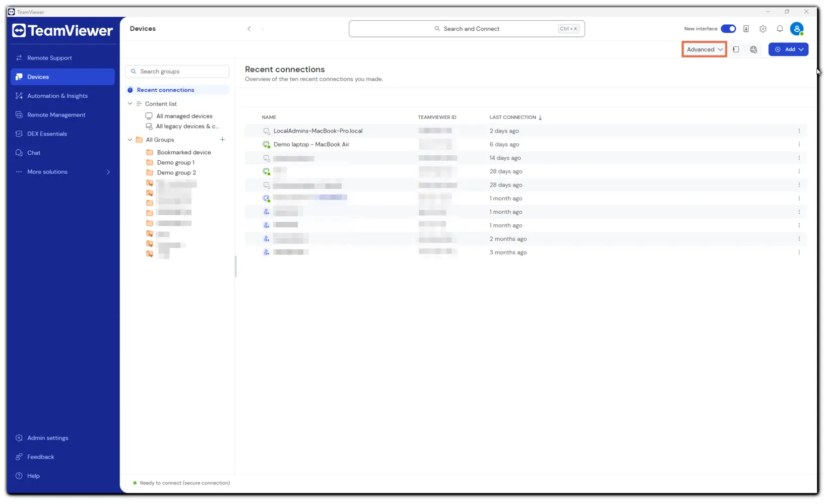The height and width of the screenshot is (504, 828).
Task: Open the three-dot menu for LocalAdmins-MacBook-Pro.local
Action: point(799,131)
